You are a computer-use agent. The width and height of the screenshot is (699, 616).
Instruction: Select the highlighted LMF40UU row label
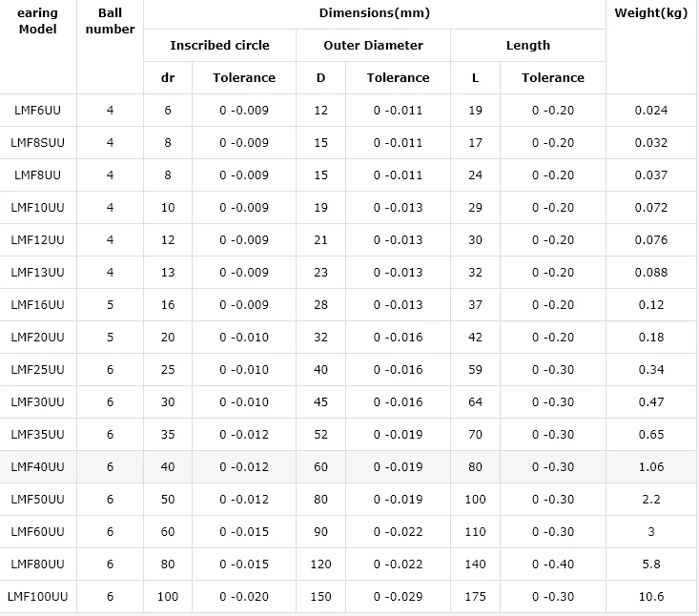point(38,467)
